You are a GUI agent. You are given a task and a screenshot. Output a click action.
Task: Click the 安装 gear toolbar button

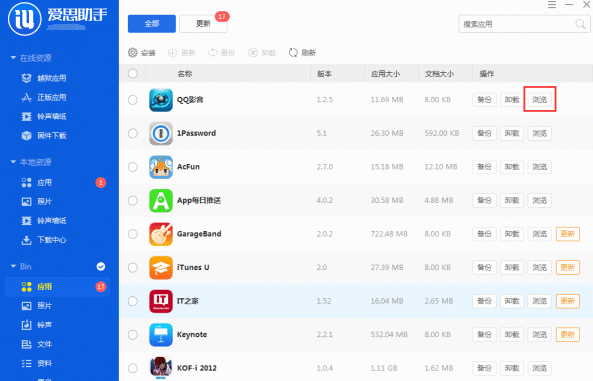click(x=142, y=53)
